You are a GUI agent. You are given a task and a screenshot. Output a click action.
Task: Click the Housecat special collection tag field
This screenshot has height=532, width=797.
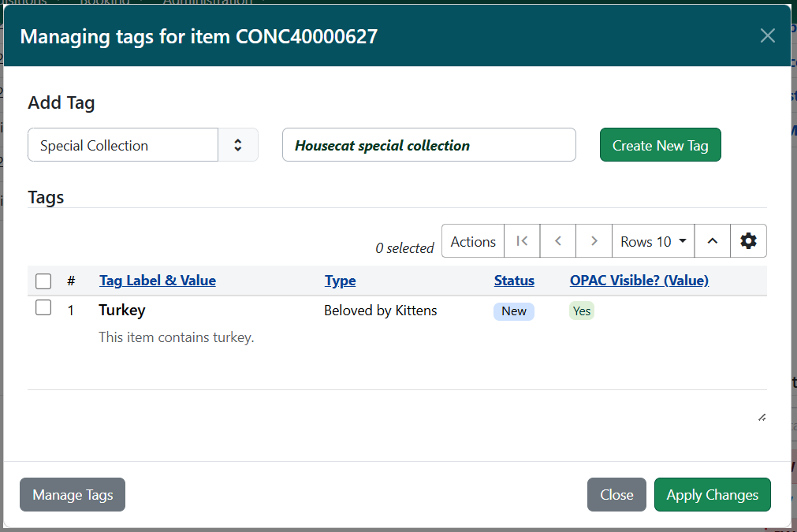(429, 145)
